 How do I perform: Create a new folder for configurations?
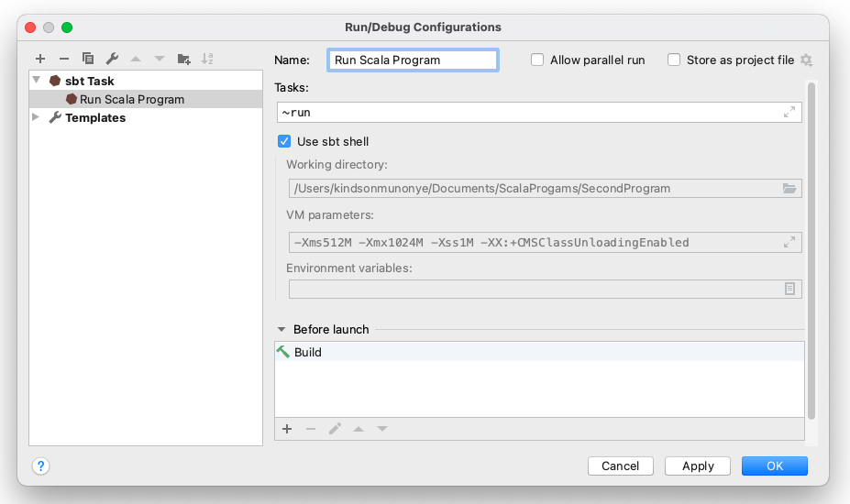tap(183, 59)
